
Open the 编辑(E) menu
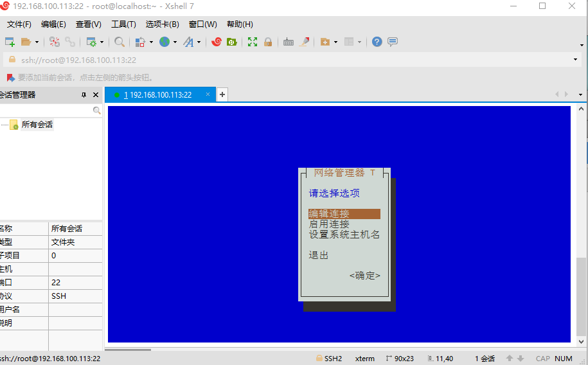(x=53, y=24)
